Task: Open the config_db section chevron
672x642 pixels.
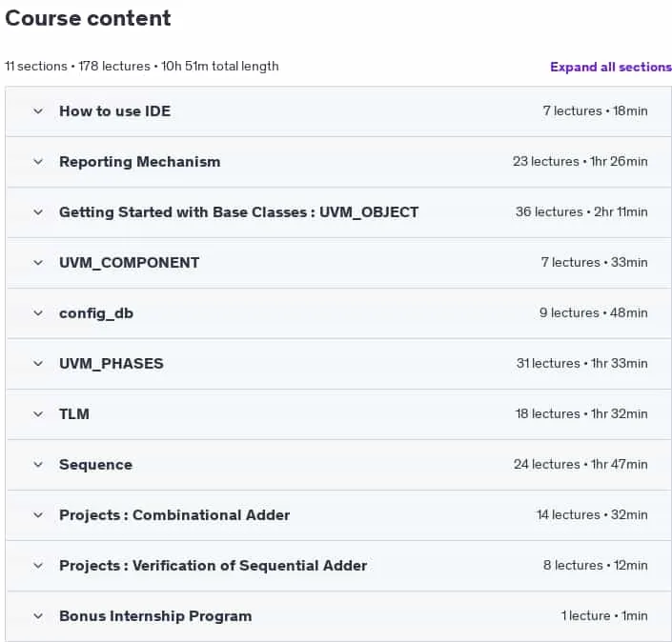Action: click(x=38, y=313)
